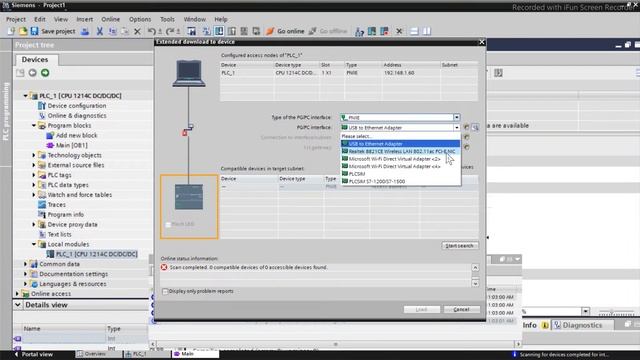Open Device configuration in project tree

pos(77,106)
